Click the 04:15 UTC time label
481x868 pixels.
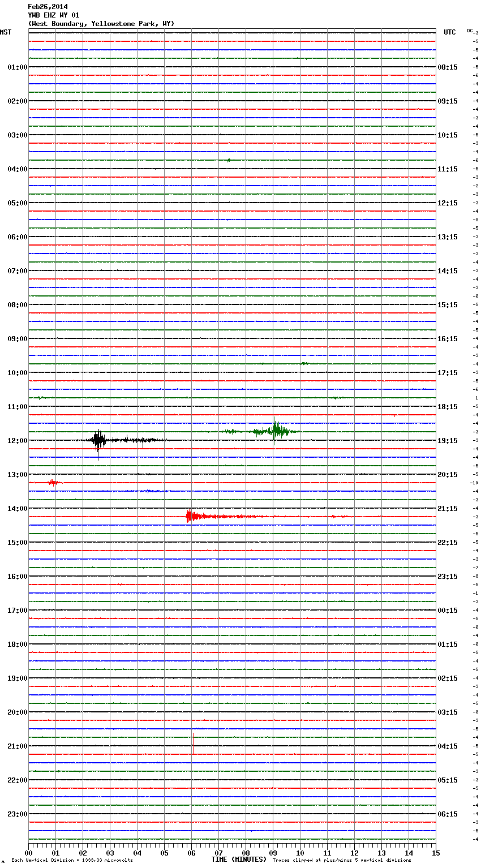point(448,746)
